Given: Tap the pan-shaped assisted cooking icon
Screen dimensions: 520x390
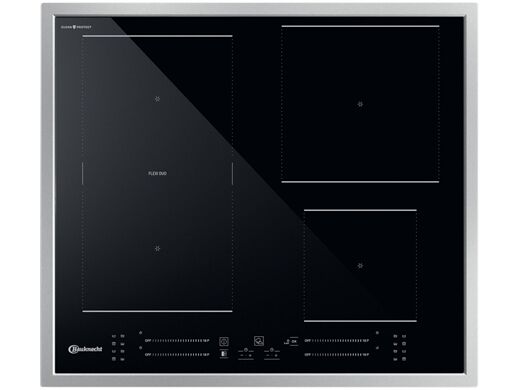Looking at the screenshot, I should pyautogui.click(x=259, y=341).
